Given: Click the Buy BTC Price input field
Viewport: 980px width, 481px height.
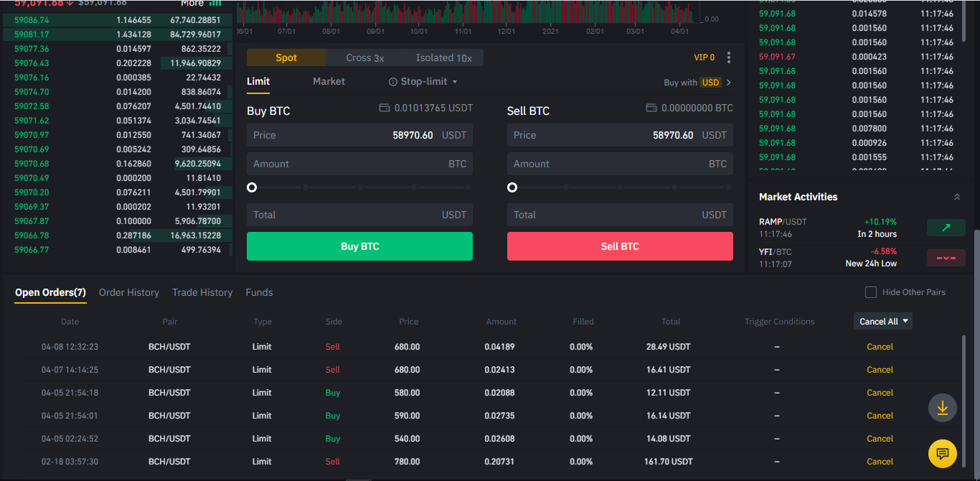Looking at the screenshot, I should pyautogui.click(x=359, y=135).
